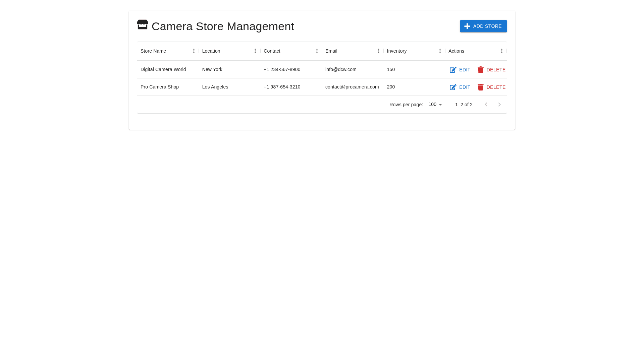Open Actions column menu
This screenshot has height=362, width=644.
(501, 51)
